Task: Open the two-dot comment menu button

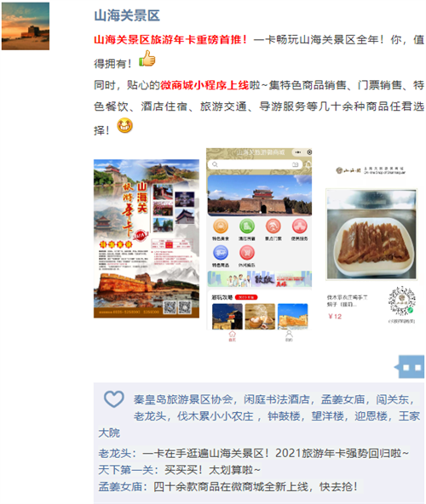Action: click(412, 367)
